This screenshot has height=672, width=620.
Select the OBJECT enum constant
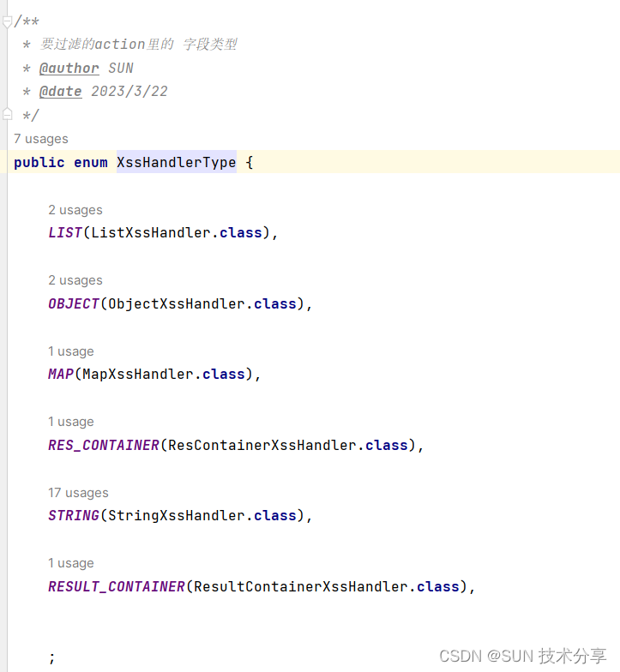74,303
